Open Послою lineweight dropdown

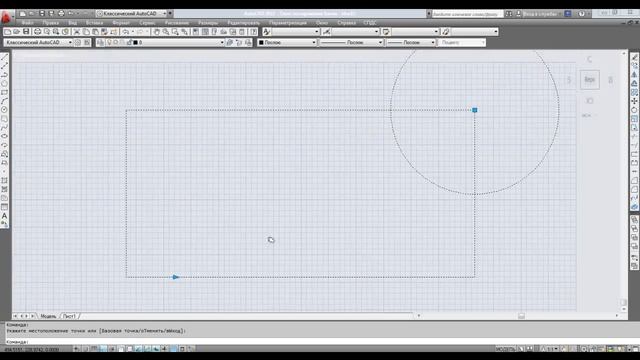coord(411,42)
